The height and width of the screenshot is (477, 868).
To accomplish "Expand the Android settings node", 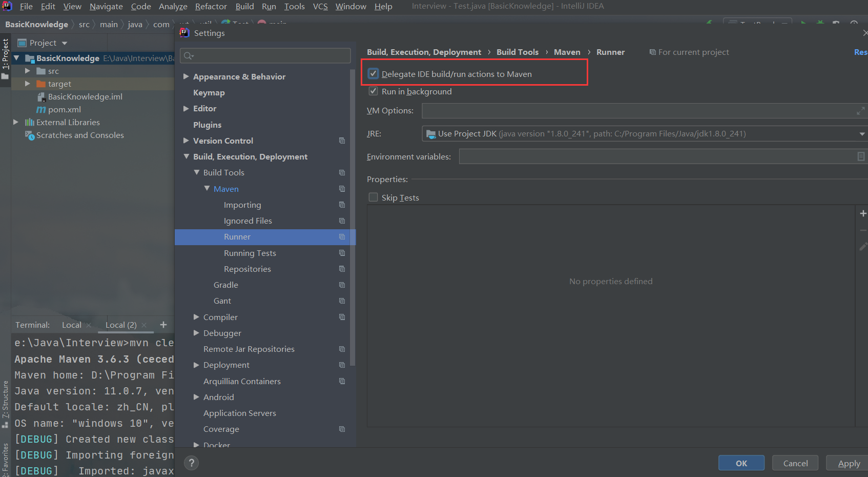I will pyautogui.click(x=196, y=397).
